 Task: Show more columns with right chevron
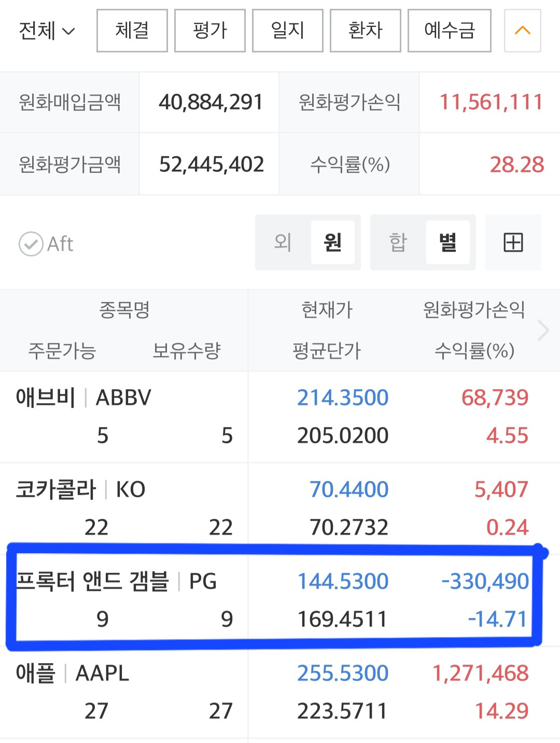pos(543,331)
